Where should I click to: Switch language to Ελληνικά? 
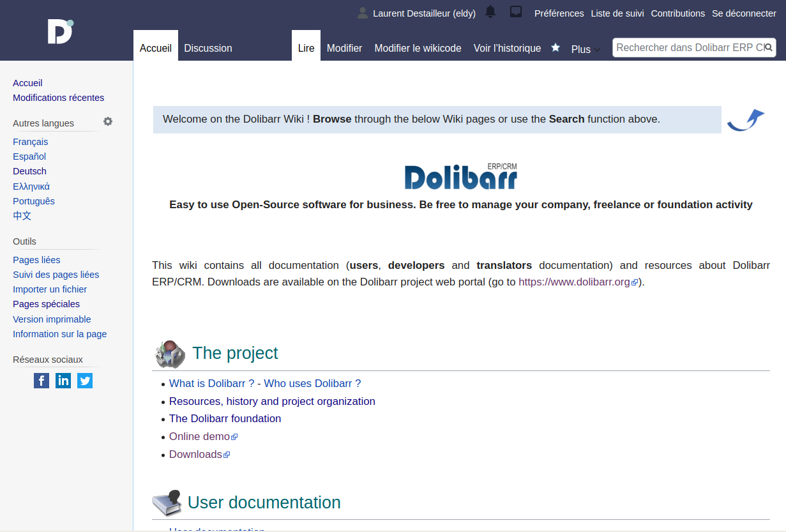click(x=31, y=186)
